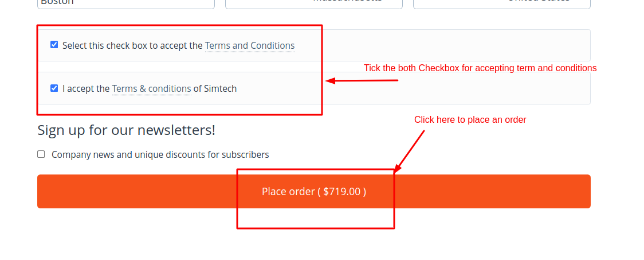Click the red "Click here to place an order" note
Image resolution: width=644 pixels, height=260 pixels.
(x=470, y=119)
